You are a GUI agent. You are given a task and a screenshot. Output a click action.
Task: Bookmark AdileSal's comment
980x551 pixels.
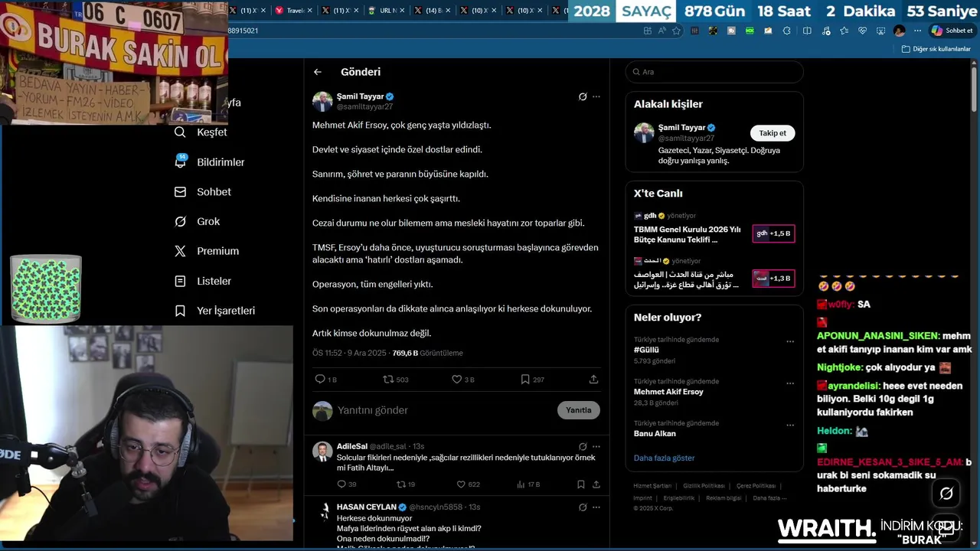[x=581, y=484]
